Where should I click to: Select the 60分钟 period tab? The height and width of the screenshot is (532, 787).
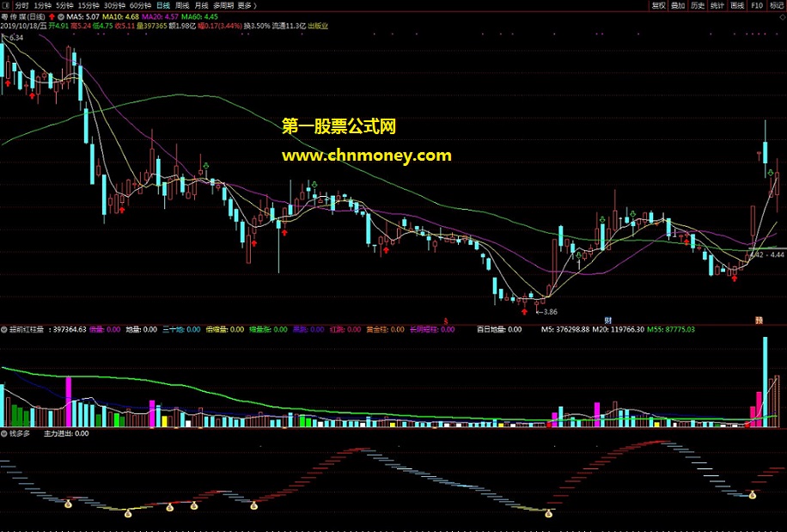click(140, 5)
